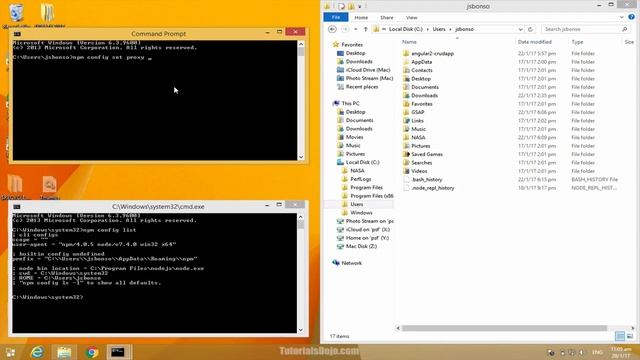640x360 pixels.
Task: Click Users in the address breadcrumb
Action: (x=439, y=29)
